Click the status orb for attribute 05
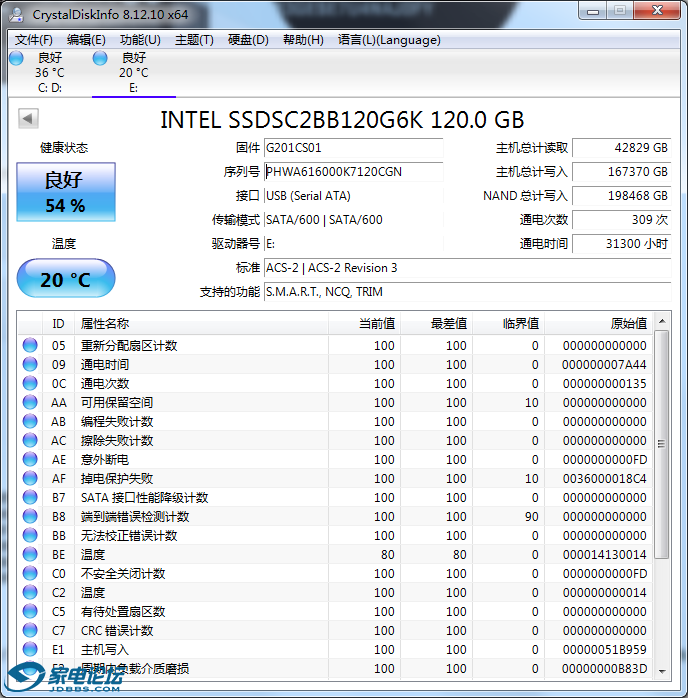 click(x=30, y=345)
